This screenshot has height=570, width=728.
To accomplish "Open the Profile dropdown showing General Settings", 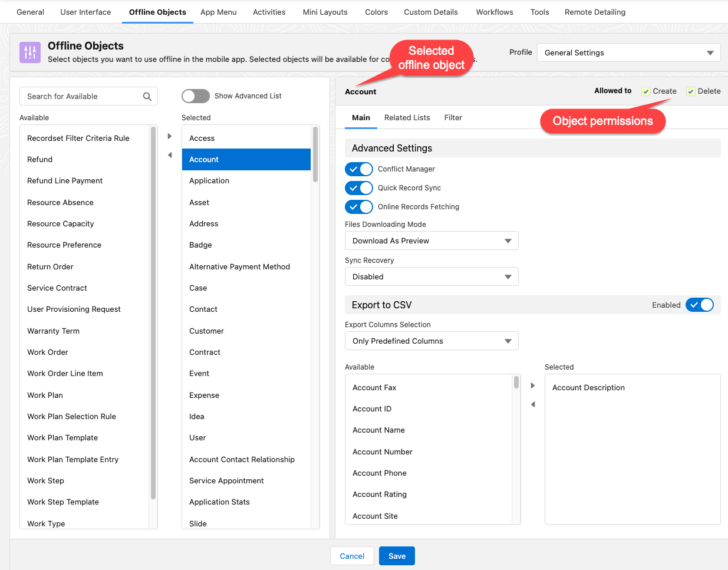I will pos(628,52).
